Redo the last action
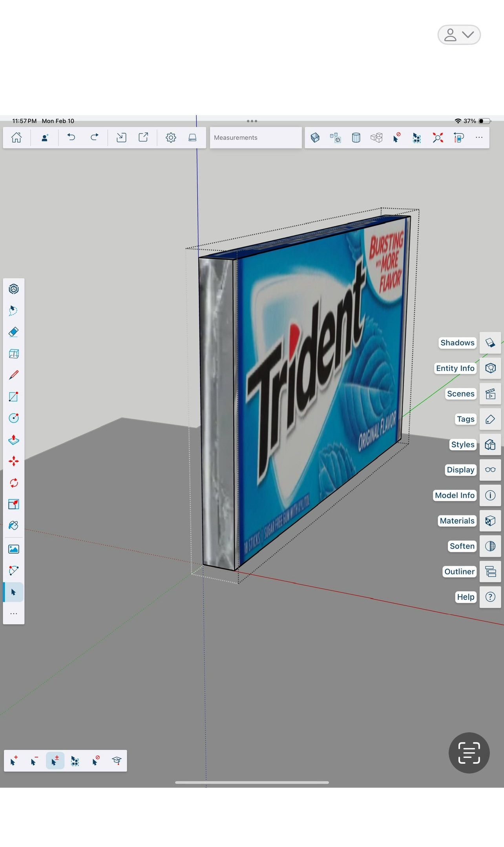 click(94, 137)
